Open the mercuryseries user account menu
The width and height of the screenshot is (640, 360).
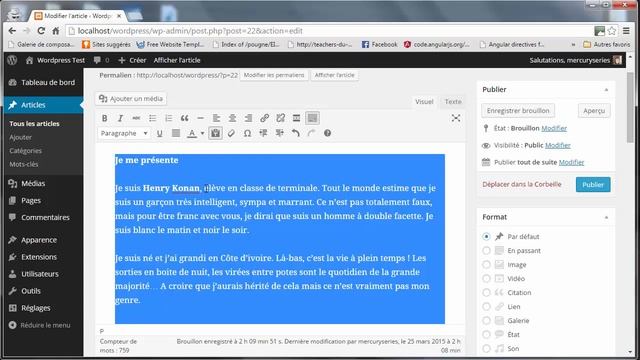(576, 60)
